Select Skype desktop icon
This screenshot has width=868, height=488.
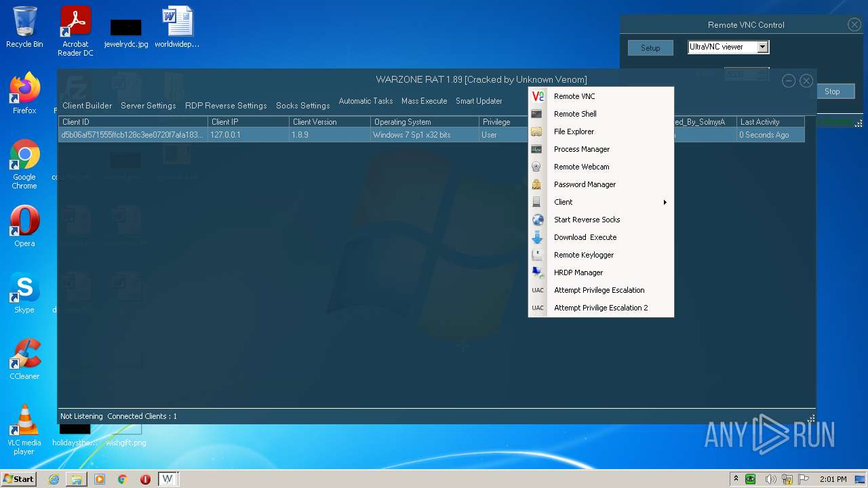[x=24, y=294]
